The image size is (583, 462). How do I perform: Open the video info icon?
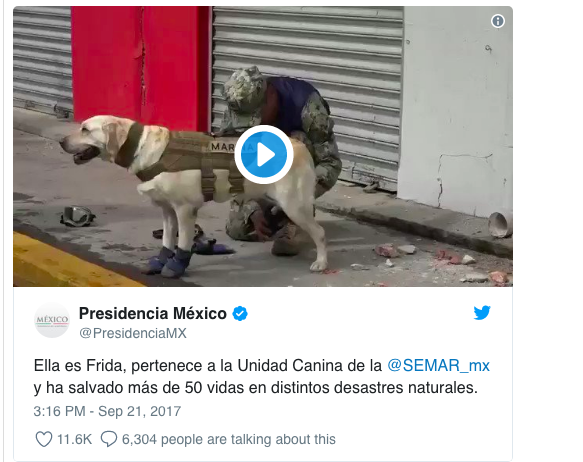(497, 21)
